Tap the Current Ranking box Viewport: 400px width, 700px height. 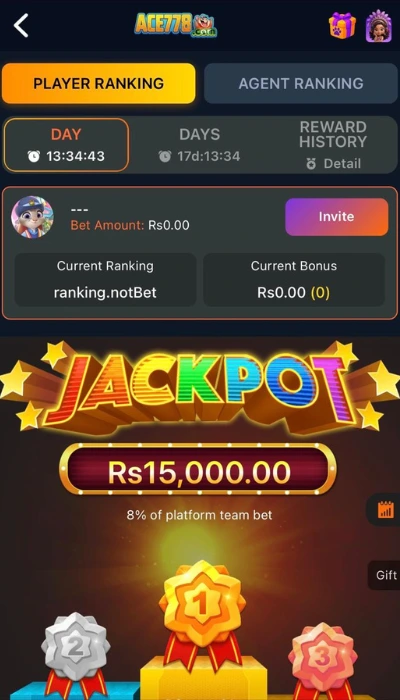tap(105, 280)
